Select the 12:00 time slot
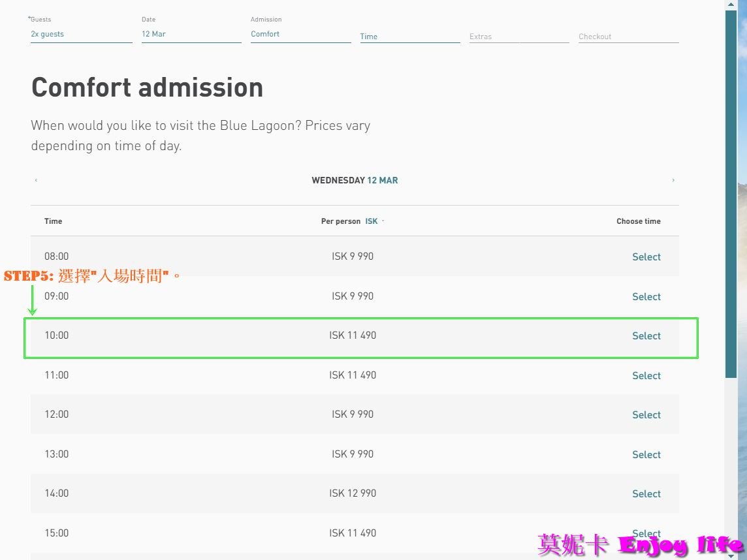Screen dimensions: 747x560 coord(646,415)
